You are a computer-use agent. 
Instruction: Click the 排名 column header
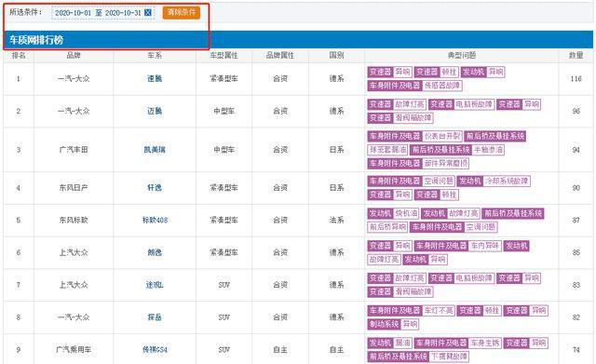click(x=19, y=56)
